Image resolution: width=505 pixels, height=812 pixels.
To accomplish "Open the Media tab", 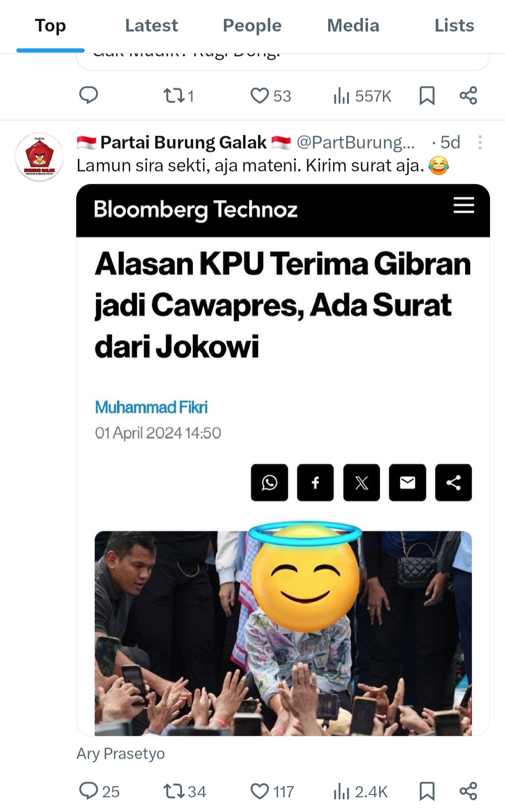I will coord(353,25).
